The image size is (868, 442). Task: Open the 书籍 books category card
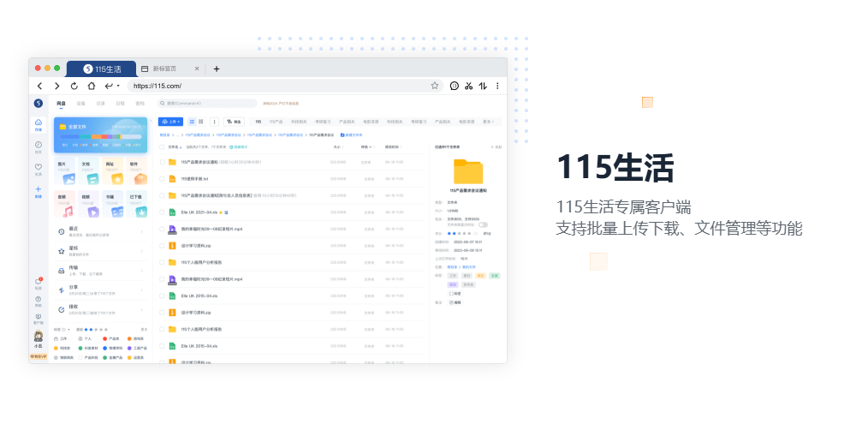pos(113,205)
